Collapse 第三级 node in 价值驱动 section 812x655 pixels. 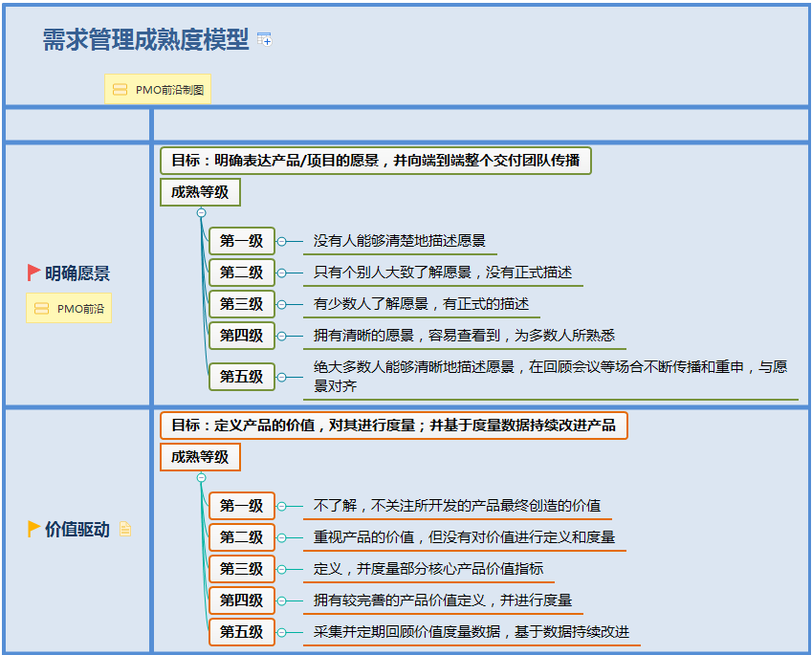pos(281,570)
